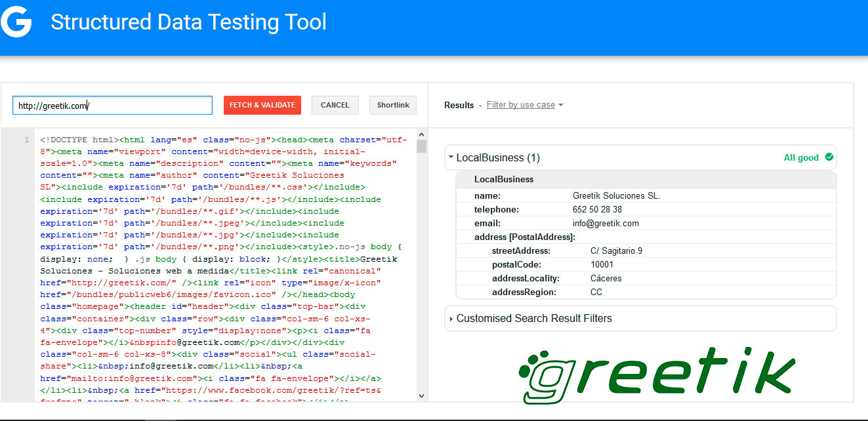Select email value info@greetik.com

point(606,224)
